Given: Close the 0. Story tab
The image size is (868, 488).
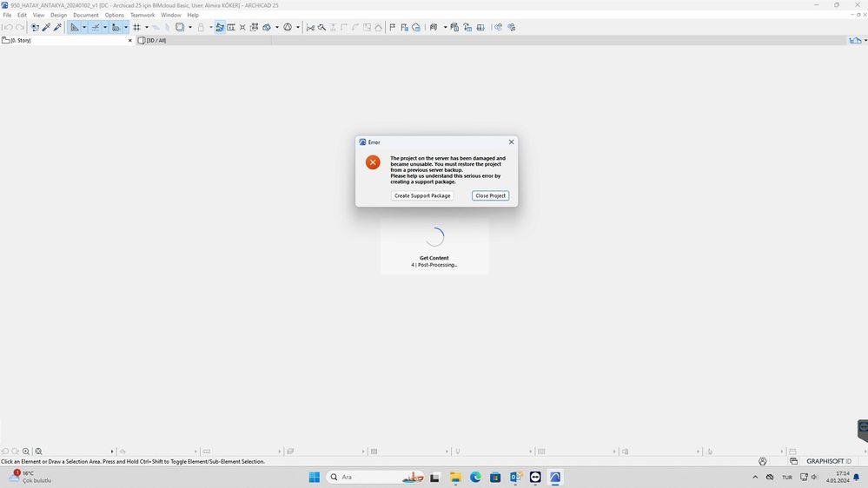Looking at the screenshot, I should (130, 41).
